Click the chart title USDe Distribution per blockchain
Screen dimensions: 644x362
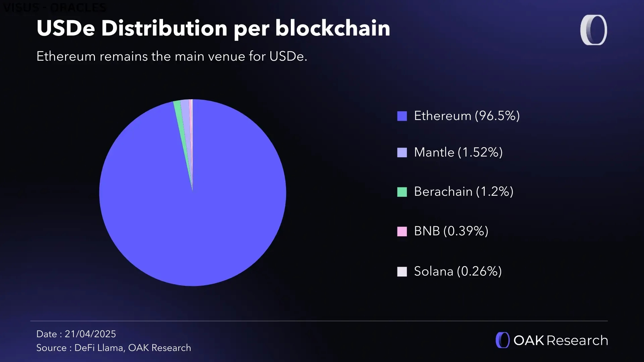(213, 28)
